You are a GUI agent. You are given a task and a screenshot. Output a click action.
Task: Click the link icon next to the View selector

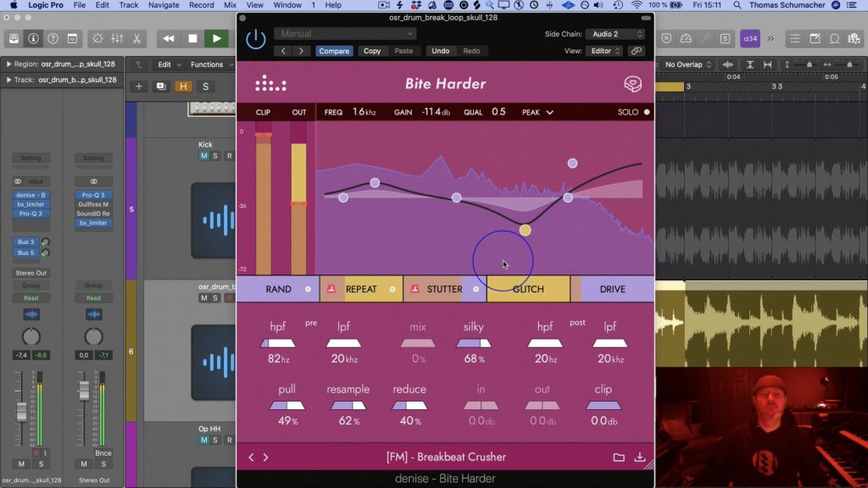[636, 51]
